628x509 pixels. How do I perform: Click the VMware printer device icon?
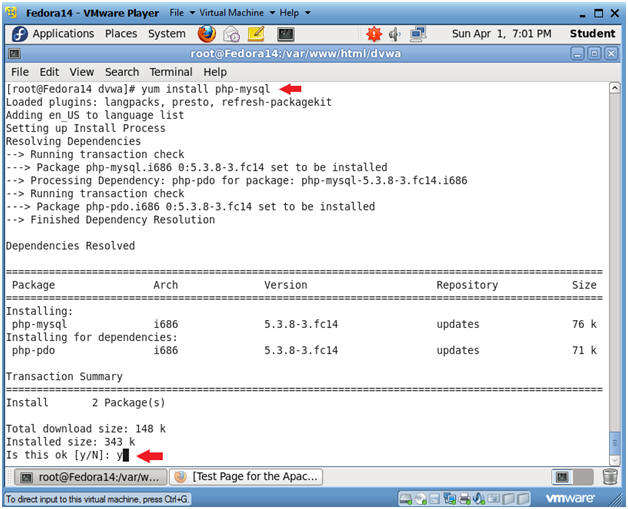coord(465,499)
